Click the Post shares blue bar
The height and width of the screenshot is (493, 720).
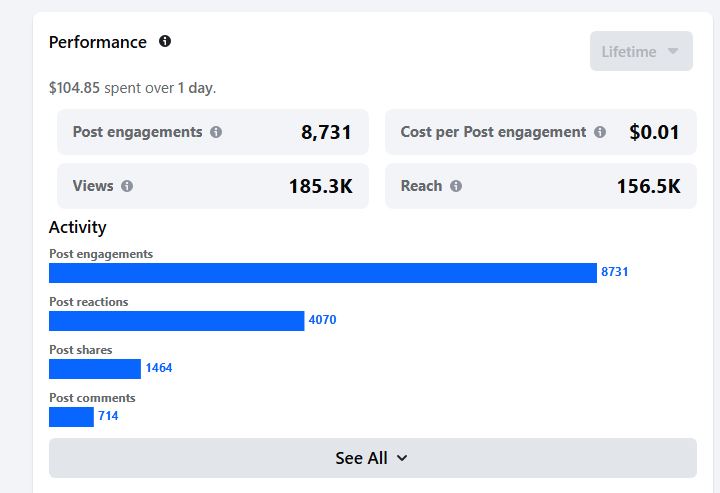95,369
